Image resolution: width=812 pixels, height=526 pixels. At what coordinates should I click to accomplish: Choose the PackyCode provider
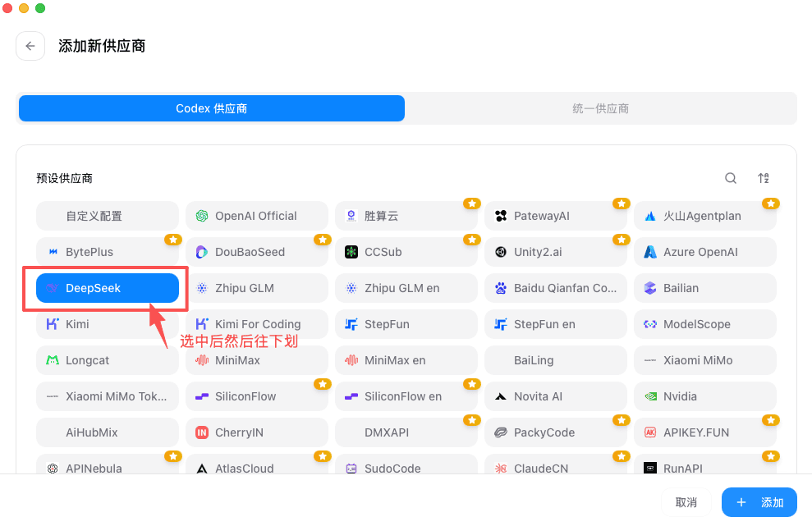tap(556, 432)
